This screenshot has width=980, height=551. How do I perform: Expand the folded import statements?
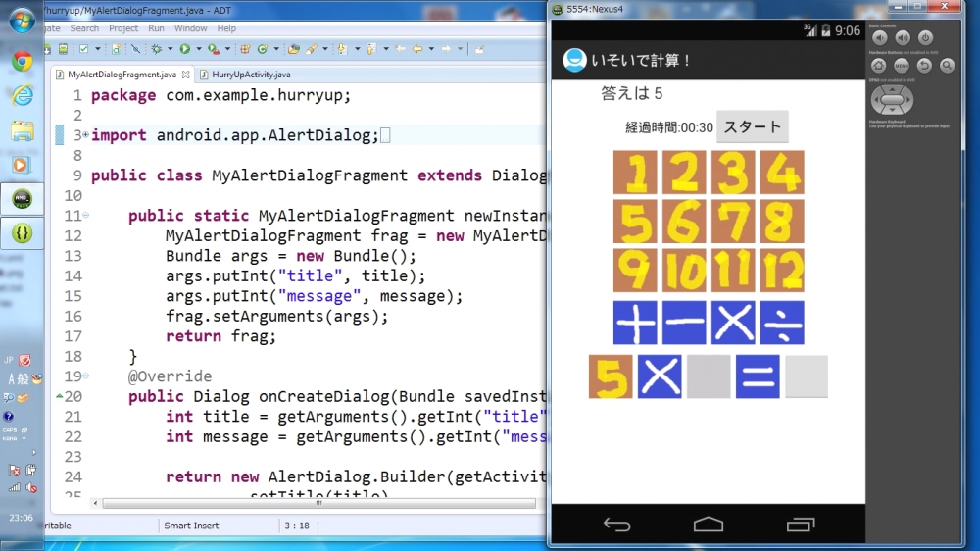pyautogui.click(x=85, y=135)
